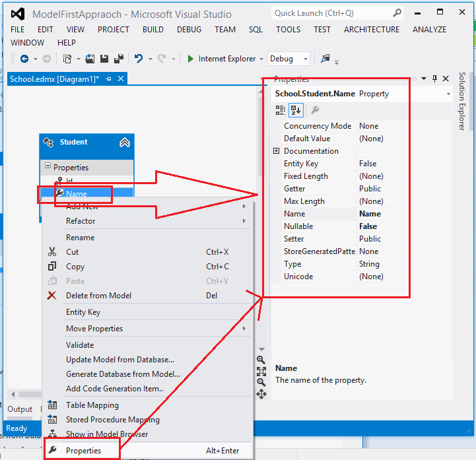Choose Generate Database from Model
The height and width of the screenshot is (460, 476).
click(x=147, y=374)
